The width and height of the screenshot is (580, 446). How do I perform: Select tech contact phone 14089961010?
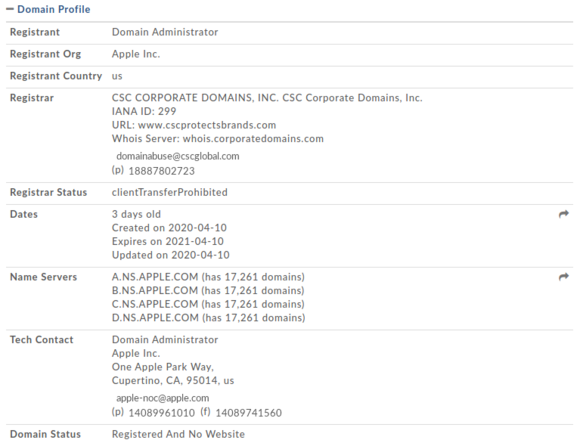[161, 413]
